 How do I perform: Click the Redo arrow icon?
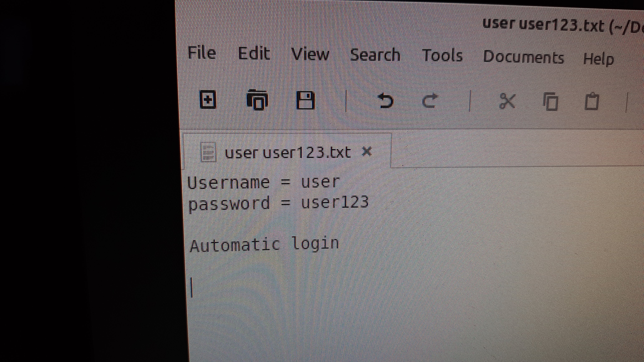click(x=430, y=101)
